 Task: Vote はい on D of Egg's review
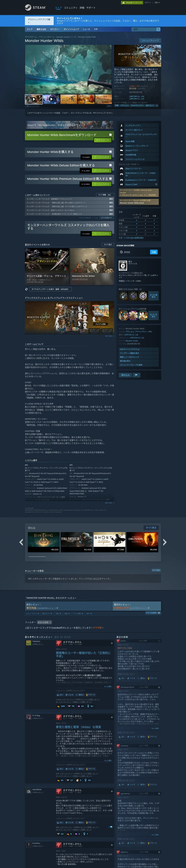click(x=60, y=769)
